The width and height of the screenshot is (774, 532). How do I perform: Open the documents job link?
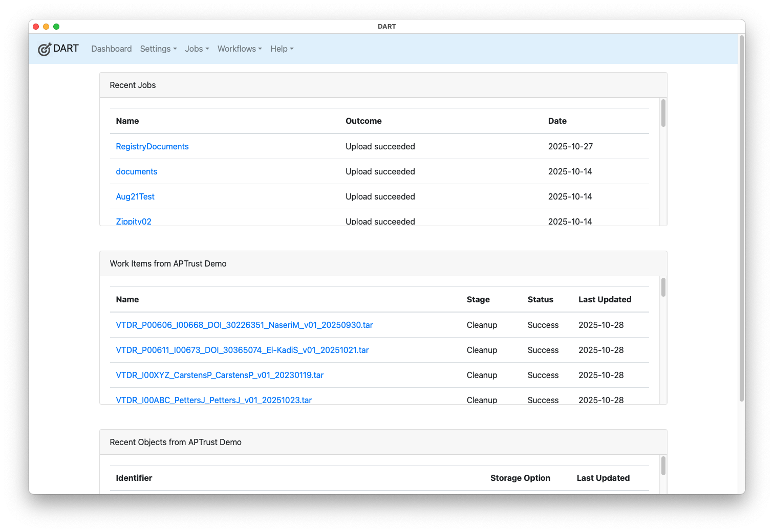137,171
